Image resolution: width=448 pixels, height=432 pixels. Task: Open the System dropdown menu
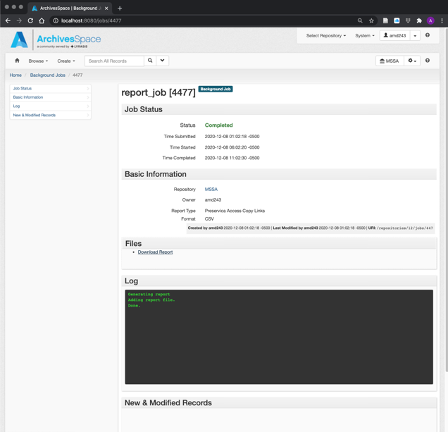click(365, 35)
